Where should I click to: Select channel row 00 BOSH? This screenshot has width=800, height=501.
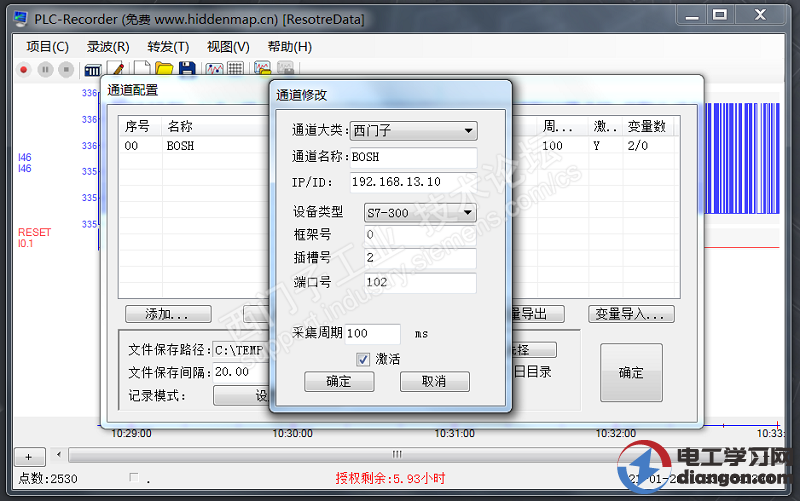coord(194,146)
